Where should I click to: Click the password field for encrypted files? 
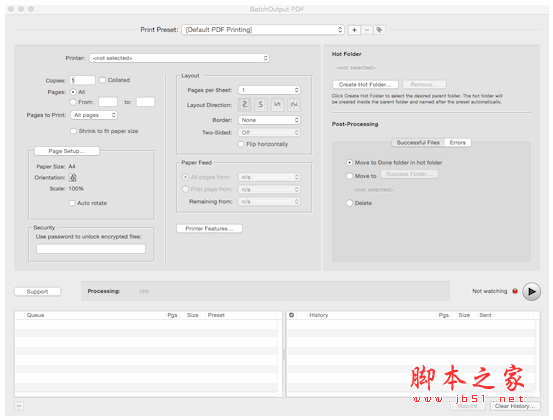click(91, 249)
